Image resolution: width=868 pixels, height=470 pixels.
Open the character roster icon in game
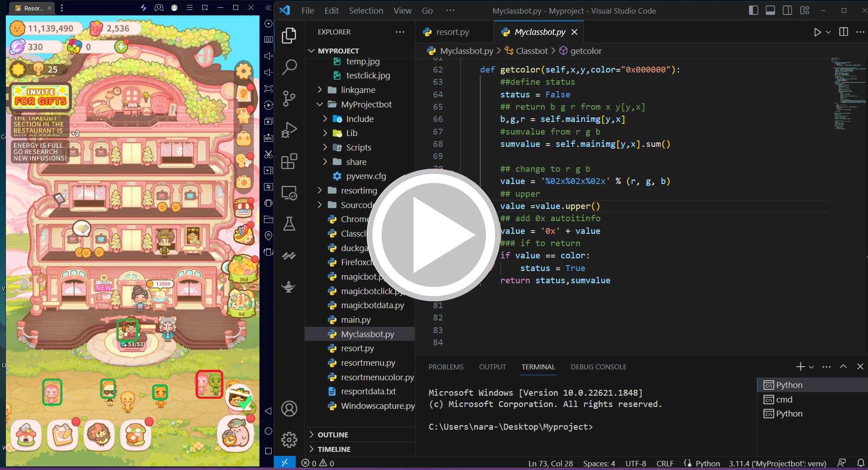pyautogui.click(x=99, y=435)
